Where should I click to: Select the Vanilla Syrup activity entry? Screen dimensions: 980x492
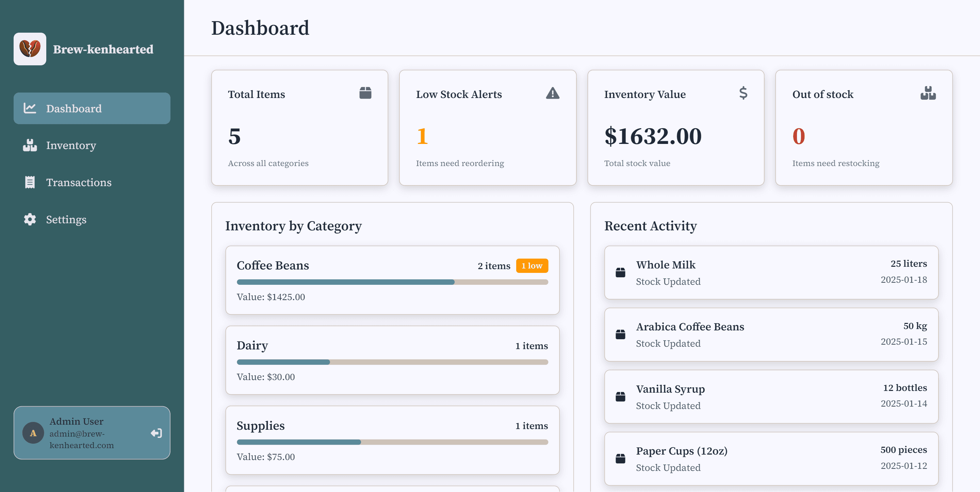click(771, 396)
